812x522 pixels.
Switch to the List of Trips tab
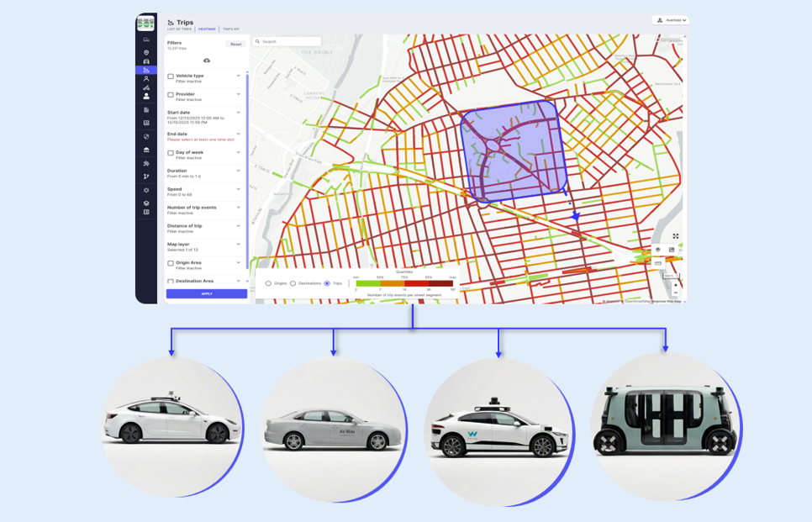(179, 29)
